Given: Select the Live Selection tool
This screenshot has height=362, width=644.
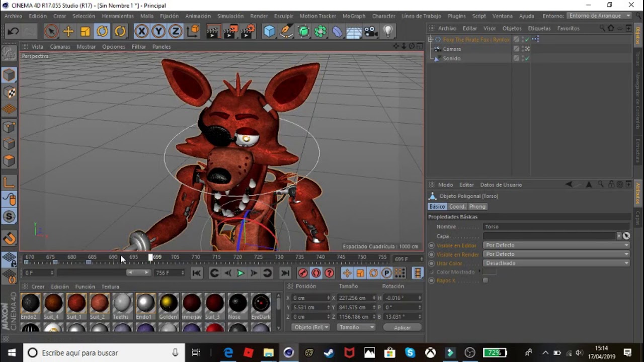Looking at the screenshot, I should point(51,32).
